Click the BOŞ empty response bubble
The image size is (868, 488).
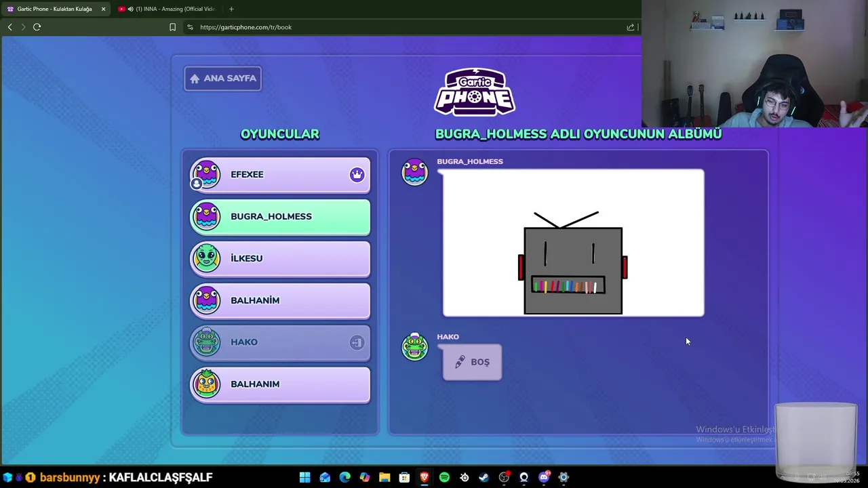coord(472,362)
